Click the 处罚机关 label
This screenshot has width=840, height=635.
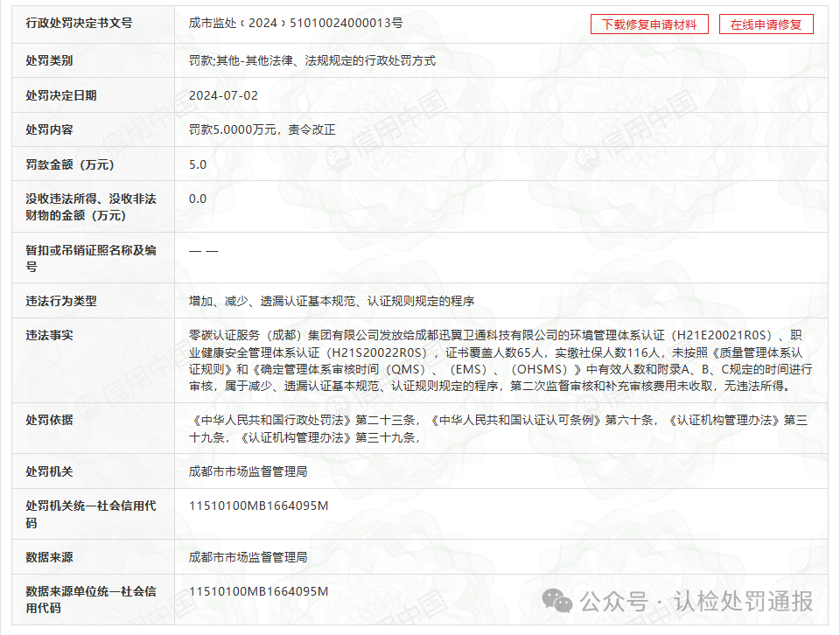point(49,471)
